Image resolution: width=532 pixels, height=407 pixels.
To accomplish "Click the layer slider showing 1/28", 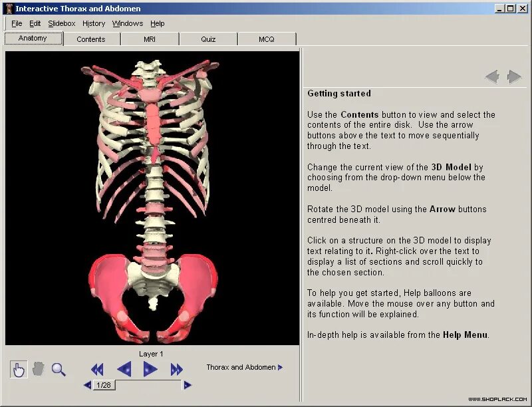I will pyautogui.click(x=103, y=384).
